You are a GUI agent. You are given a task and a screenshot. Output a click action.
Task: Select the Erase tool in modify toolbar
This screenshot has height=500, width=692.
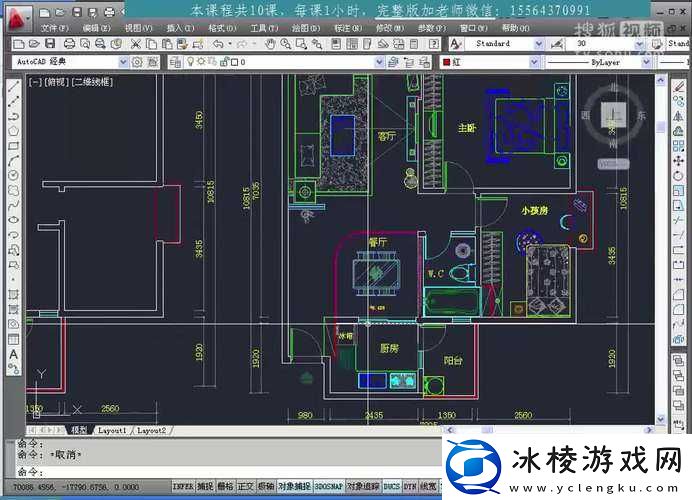point(678,86)
